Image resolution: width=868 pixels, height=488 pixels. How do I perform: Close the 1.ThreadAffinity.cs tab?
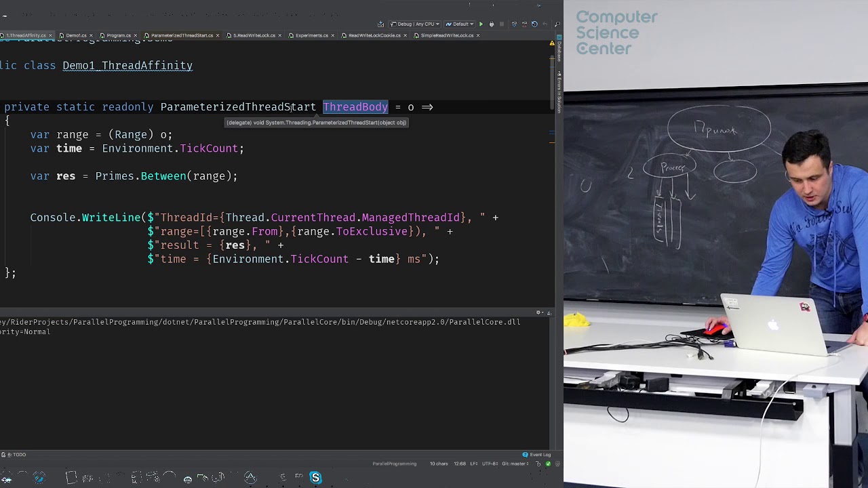pos(51,35)
